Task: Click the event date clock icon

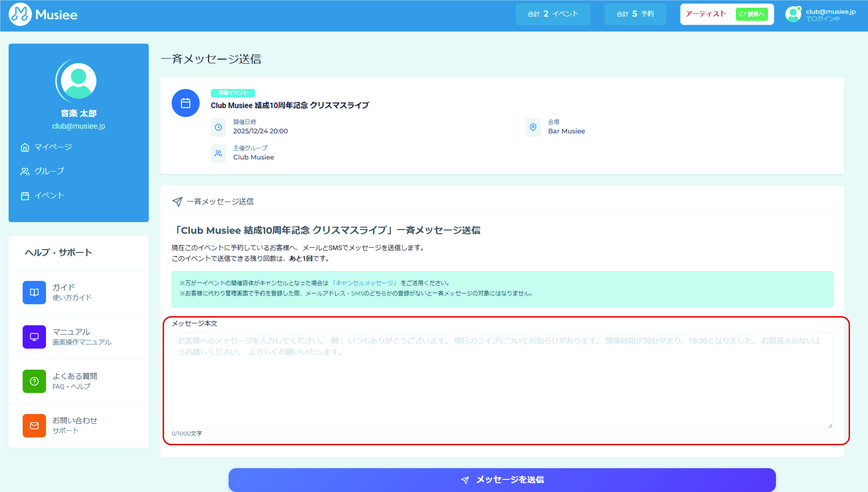Action: point(218,127)
